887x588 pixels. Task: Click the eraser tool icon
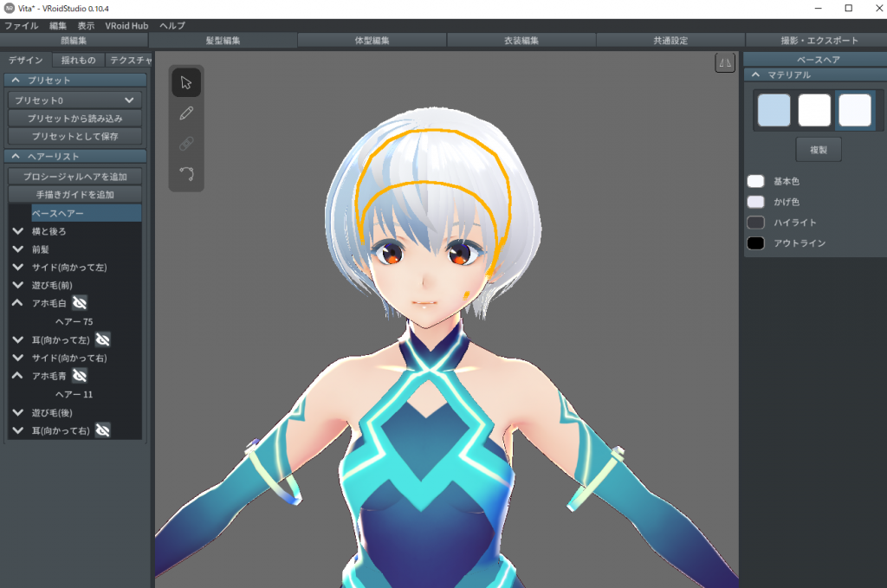[x=185, y=144]
